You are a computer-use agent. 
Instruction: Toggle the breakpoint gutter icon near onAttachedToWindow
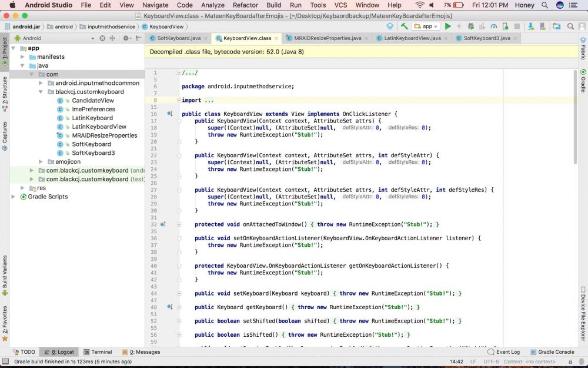point(163,224)
